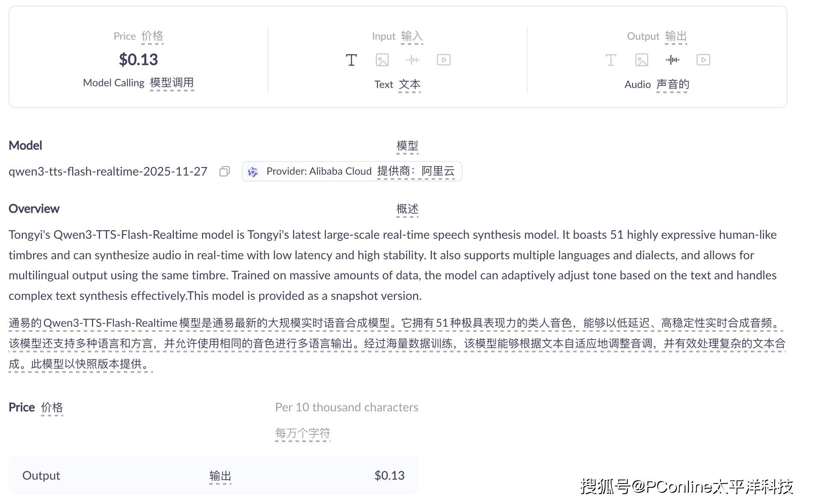Image resolution: width=814 pixels, height=504 pixels.
Task: Click the Text input type icon
Action: (x=351, y=60)
